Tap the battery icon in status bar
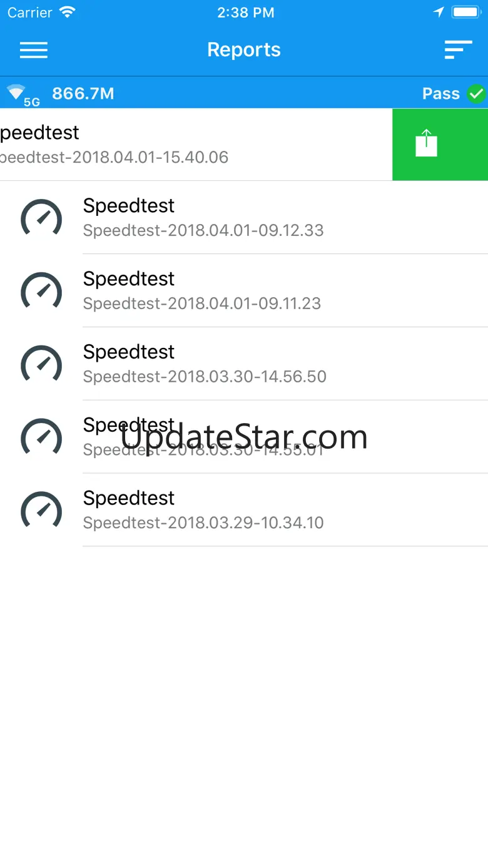This screenshot has width=488, height=868. pyautogui.click(x=465, y=13)
